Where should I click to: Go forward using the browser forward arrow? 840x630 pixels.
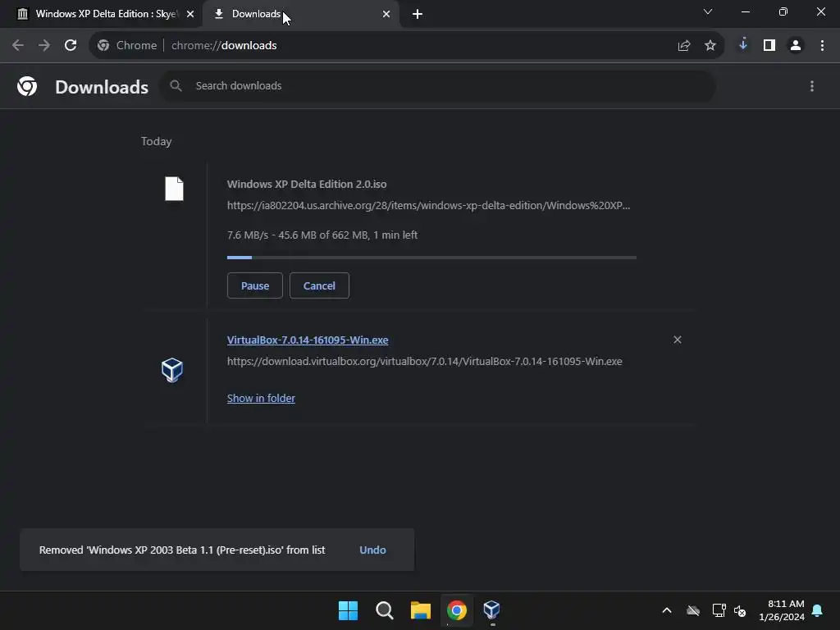point(44,46)
